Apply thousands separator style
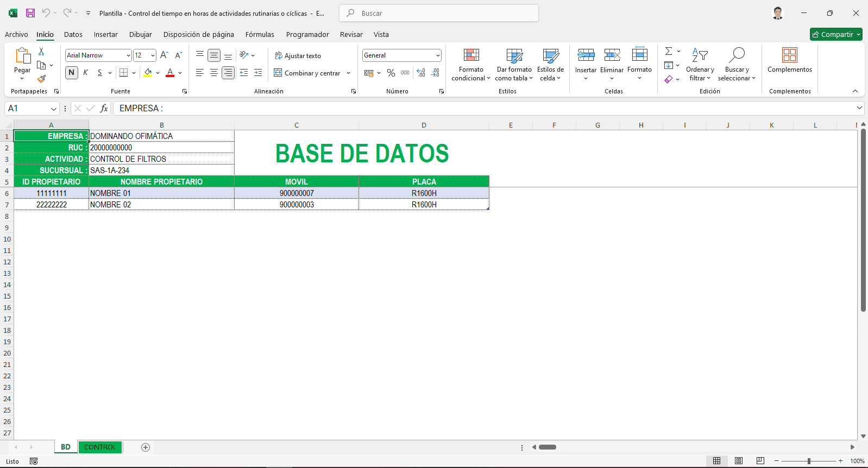Viewport: 868px width, 468px height. coord(405,73)
